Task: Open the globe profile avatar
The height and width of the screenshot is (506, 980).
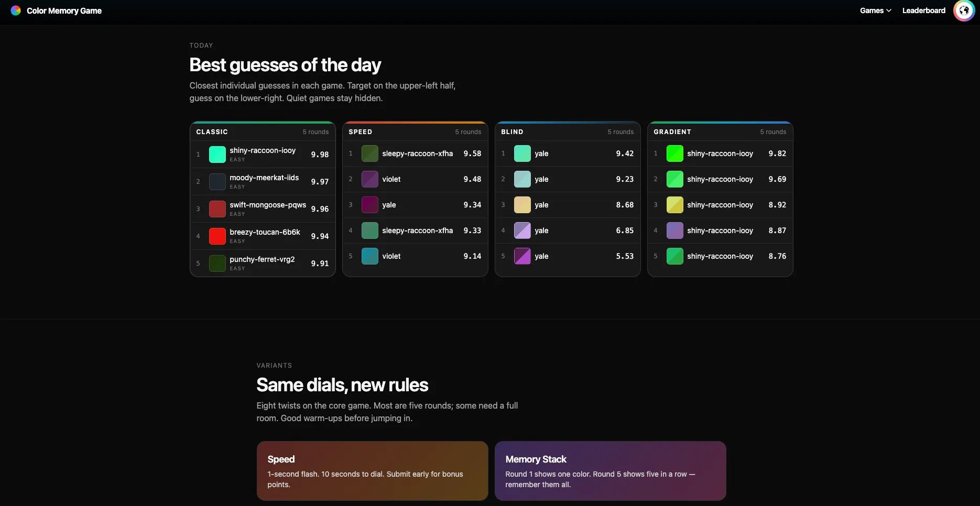Action: click(964, 10)
